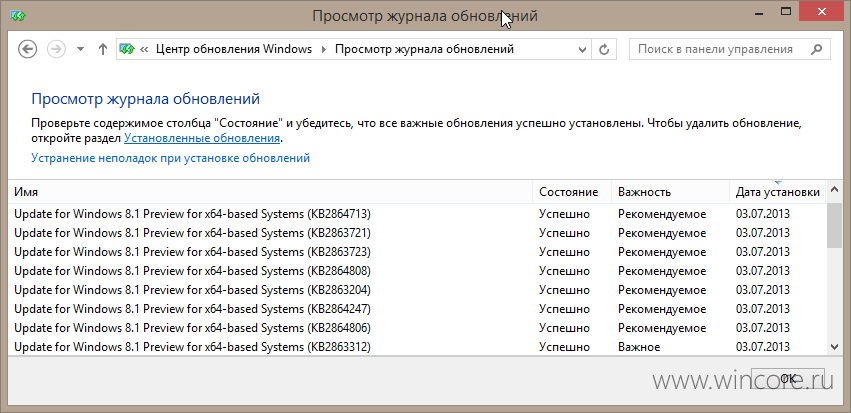The image size is (851, 413).
Task: Go up one level with the Up arrow
Action: (103, 49)
